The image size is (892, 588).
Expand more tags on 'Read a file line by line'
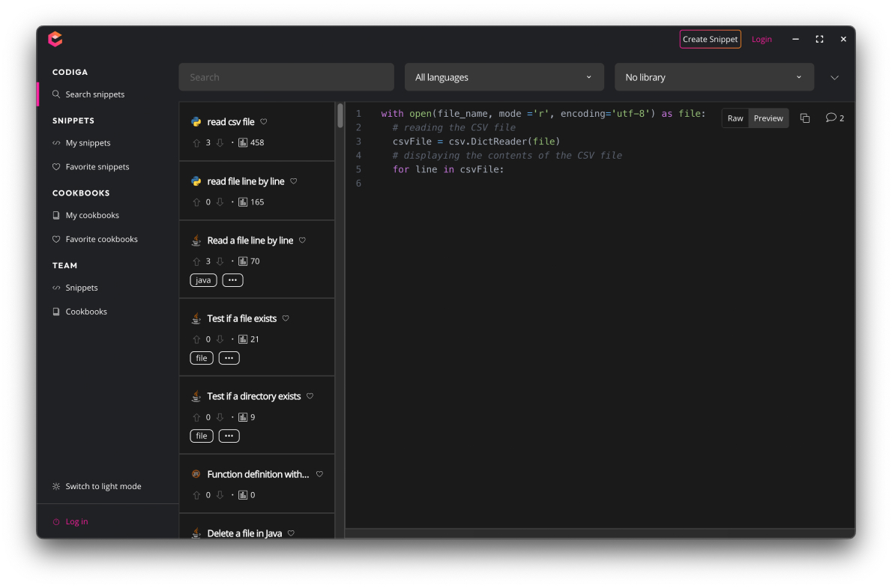232,280
